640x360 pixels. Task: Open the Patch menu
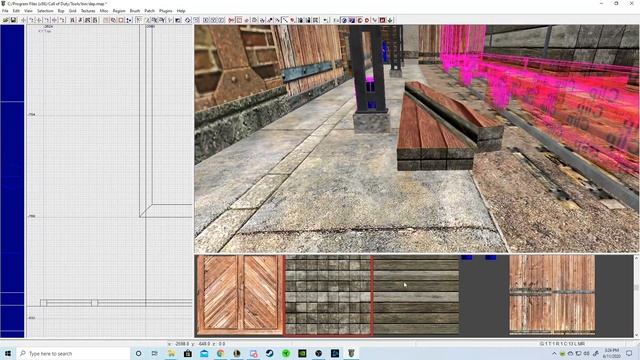click(x=149, y=11)
